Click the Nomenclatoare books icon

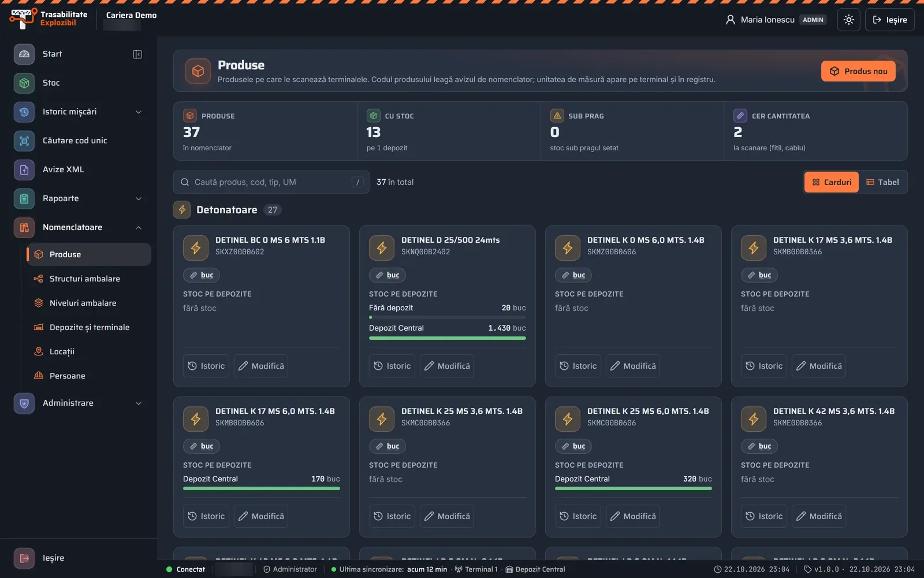(24, 227)
